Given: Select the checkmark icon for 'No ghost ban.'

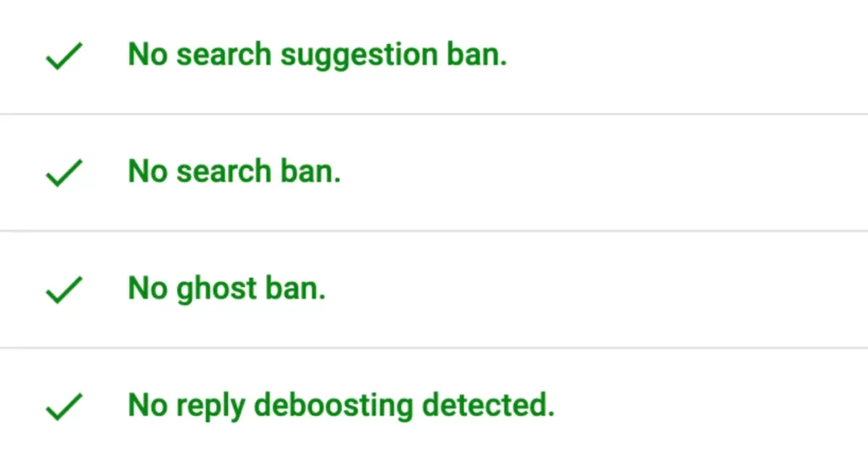Looking at the screenshot, I should pos(64,290).
